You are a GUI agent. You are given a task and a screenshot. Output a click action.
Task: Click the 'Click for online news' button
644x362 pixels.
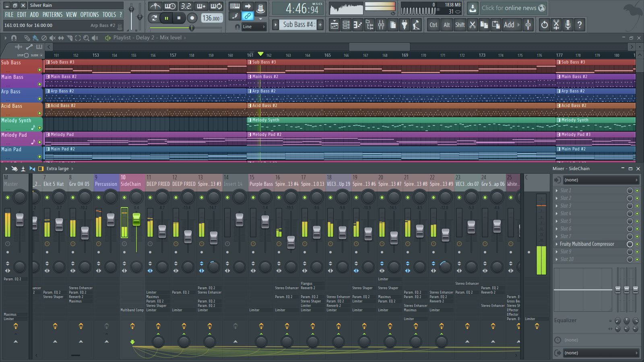click(x=513, y=8)
